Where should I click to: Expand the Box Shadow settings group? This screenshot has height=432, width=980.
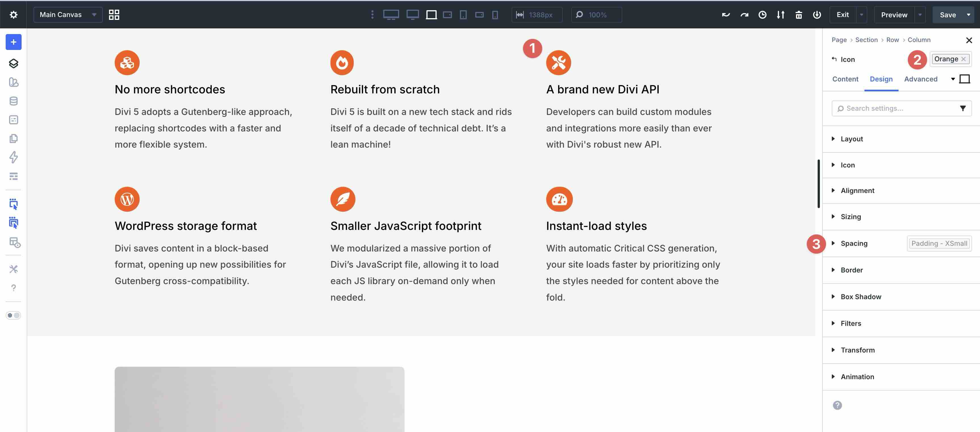(860, 297)
